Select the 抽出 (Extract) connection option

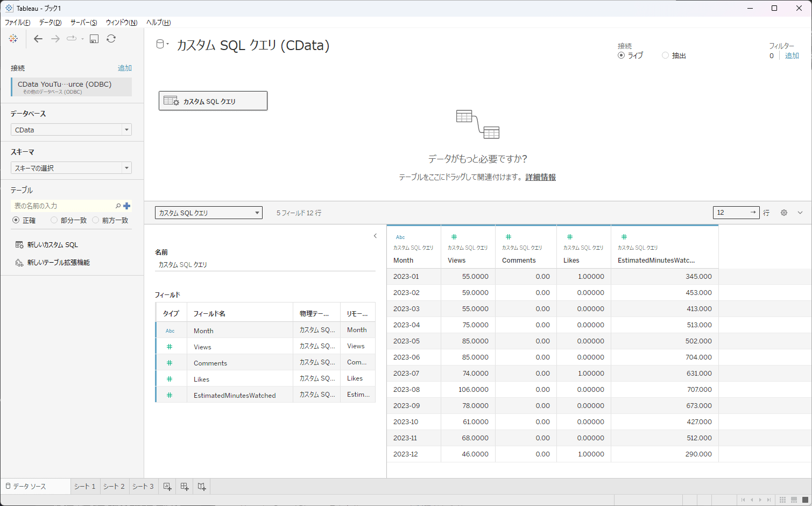666,55
